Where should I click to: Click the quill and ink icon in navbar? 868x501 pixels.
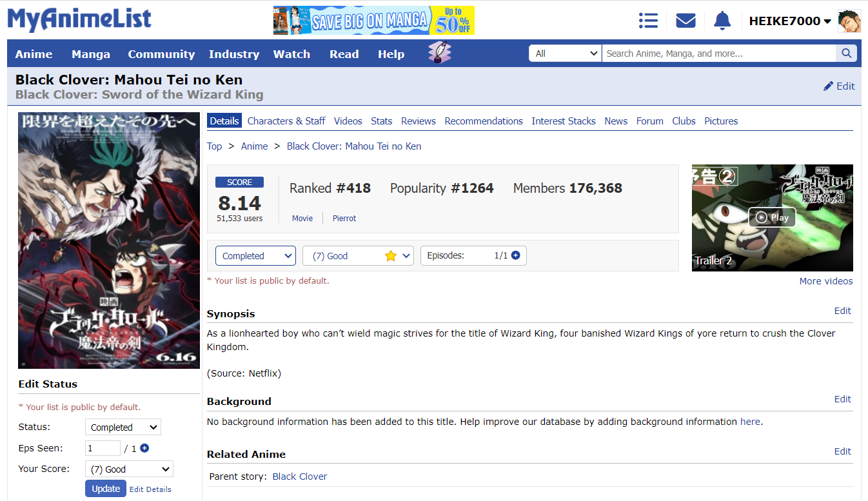pos(439,53)
